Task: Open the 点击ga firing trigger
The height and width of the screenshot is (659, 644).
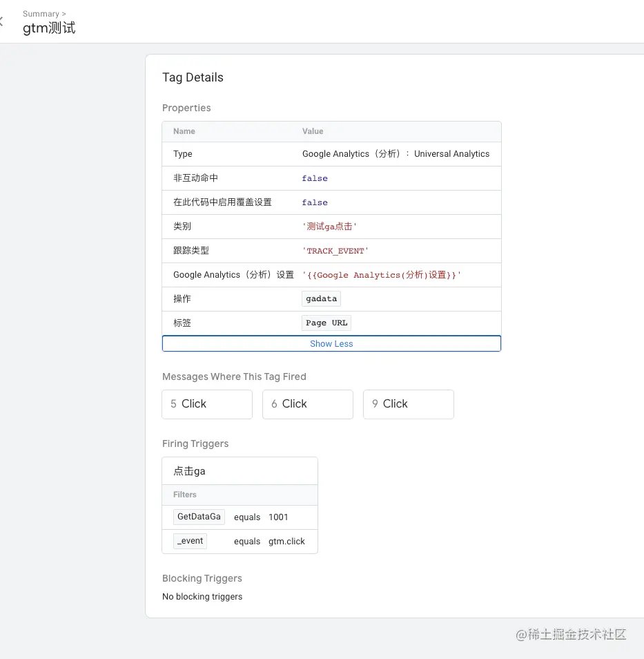Action: (x=240, y=471)
